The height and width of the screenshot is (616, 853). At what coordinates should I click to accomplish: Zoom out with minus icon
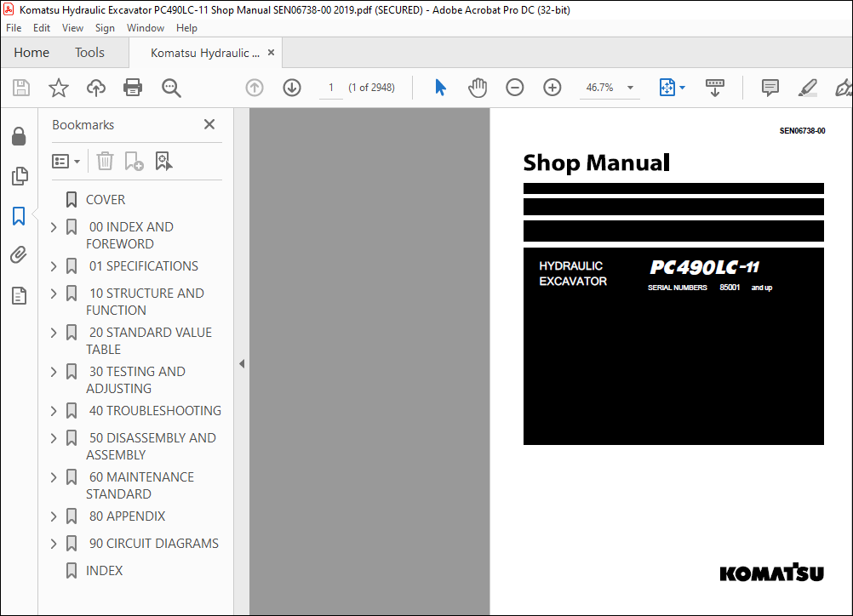515,88
